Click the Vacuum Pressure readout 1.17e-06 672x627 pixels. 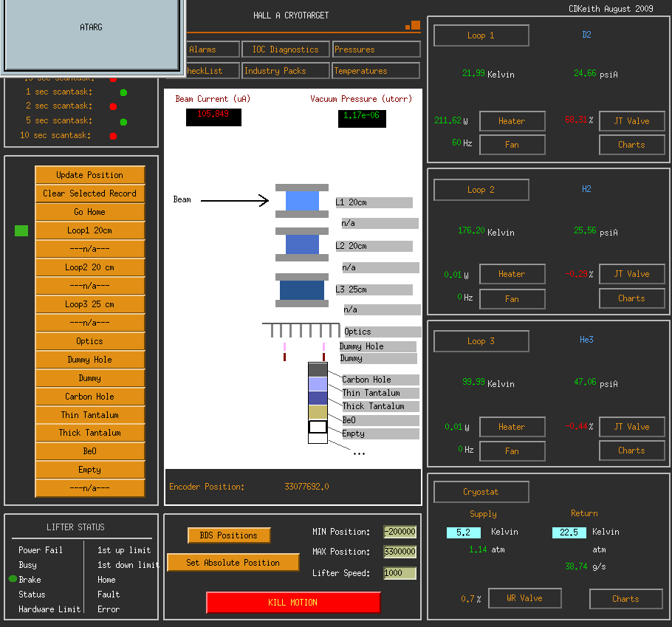[362, 118]
